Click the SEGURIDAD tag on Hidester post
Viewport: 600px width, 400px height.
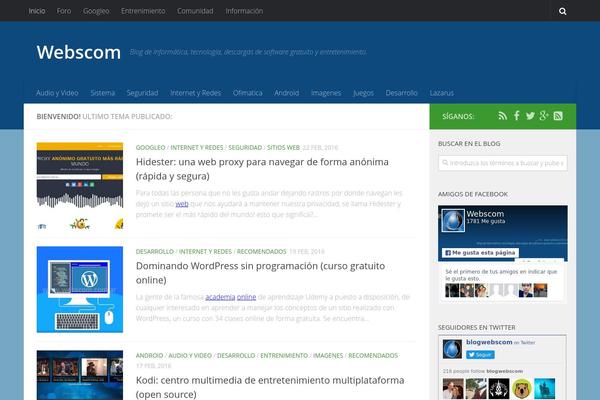point(245,147)
